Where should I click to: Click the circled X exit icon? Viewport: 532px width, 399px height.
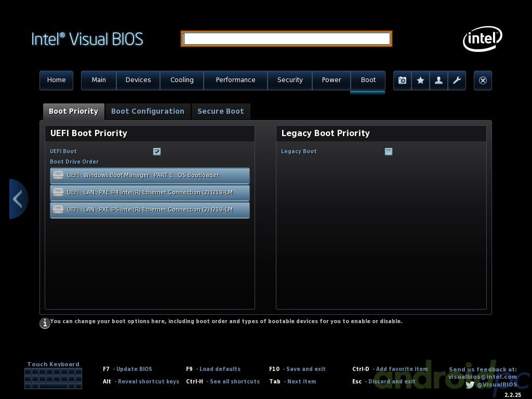point(483,81)
